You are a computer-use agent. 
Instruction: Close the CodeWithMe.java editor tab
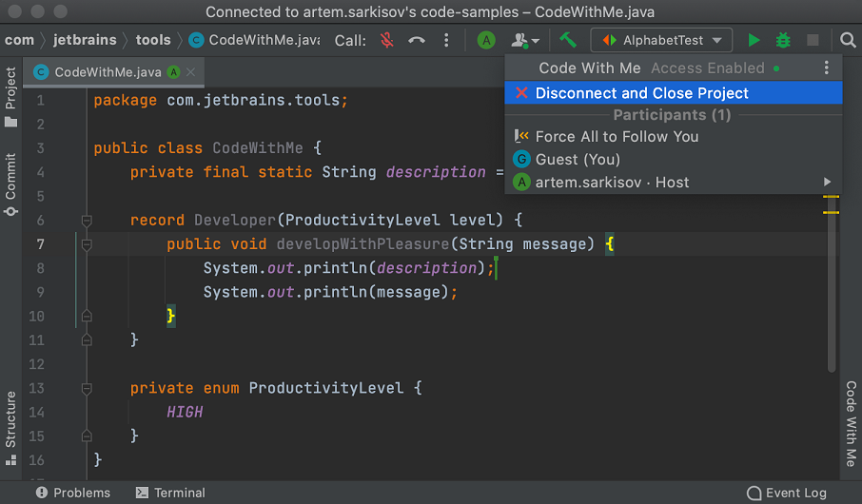(191, 72)
